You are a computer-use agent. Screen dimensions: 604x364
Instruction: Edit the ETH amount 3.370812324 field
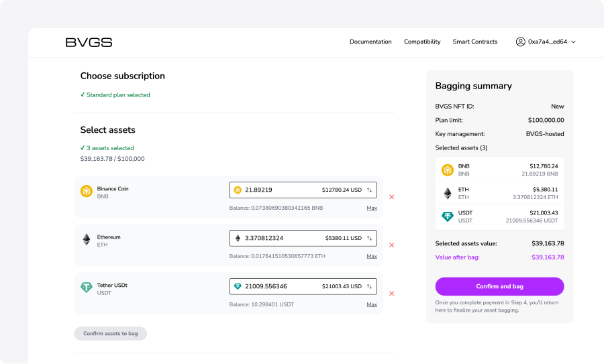pyautogui.click(x=303, y=238)
